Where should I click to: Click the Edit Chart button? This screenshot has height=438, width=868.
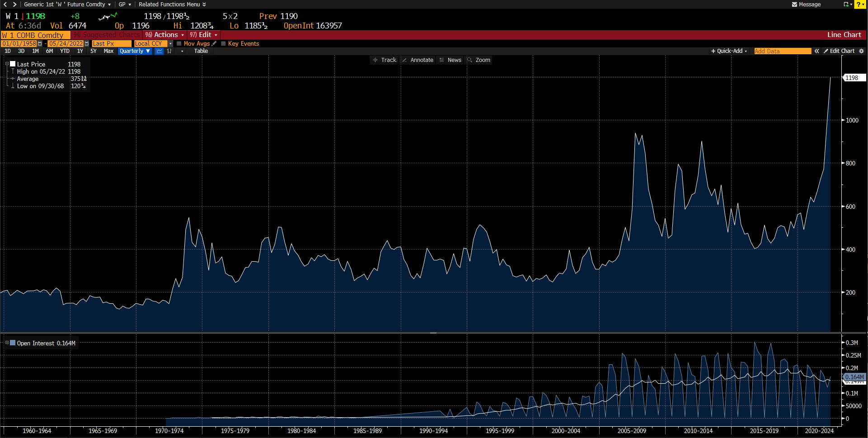tap(839, 51)
